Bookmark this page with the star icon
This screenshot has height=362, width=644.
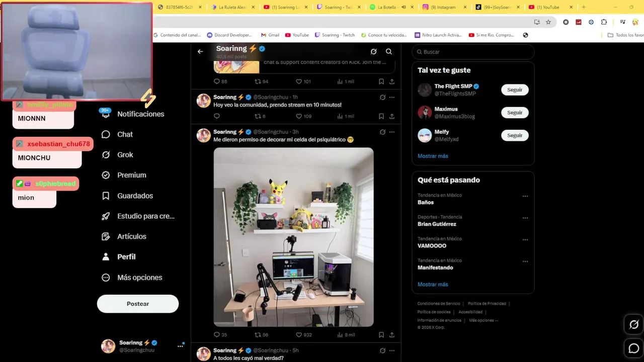tap(548, 22)
